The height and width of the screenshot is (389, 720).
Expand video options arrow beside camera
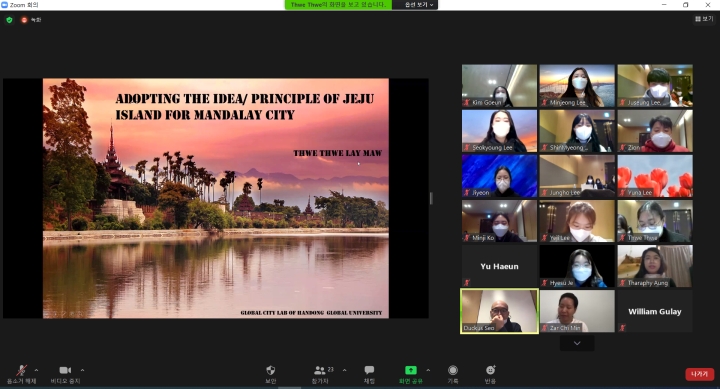click(x=82, y=370)
